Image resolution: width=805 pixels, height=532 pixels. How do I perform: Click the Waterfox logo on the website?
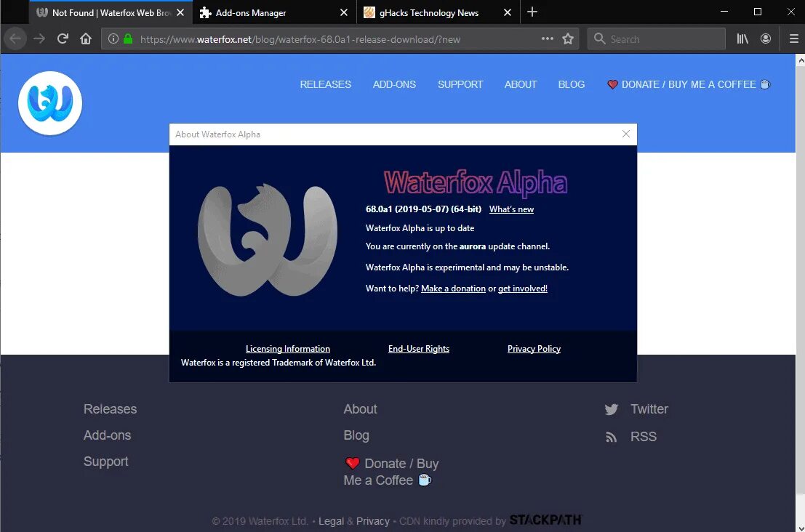pos(49,103)
